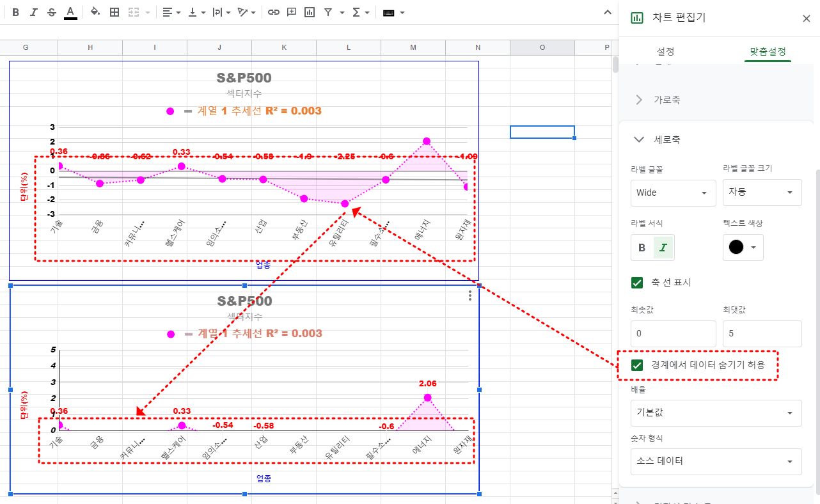Insert chart icon
The height and width of the screenshot is (504, 820).
click(310, 12)
